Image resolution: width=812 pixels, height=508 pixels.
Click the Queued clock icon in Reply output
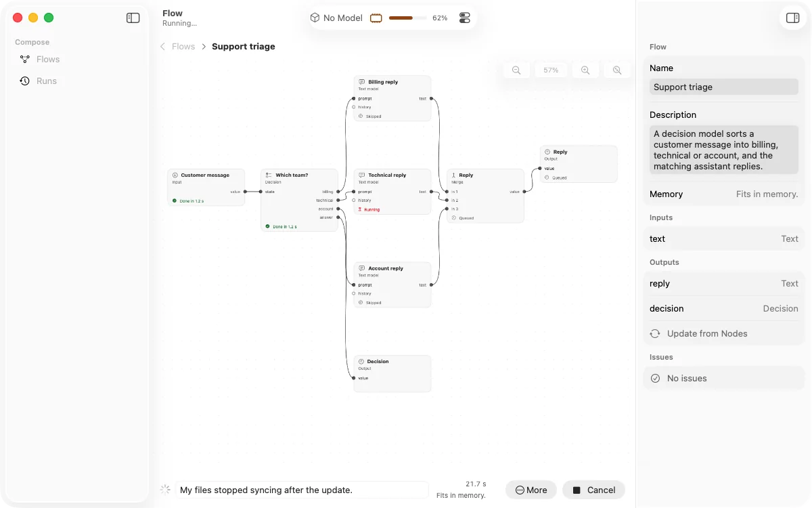coord(547,178)
